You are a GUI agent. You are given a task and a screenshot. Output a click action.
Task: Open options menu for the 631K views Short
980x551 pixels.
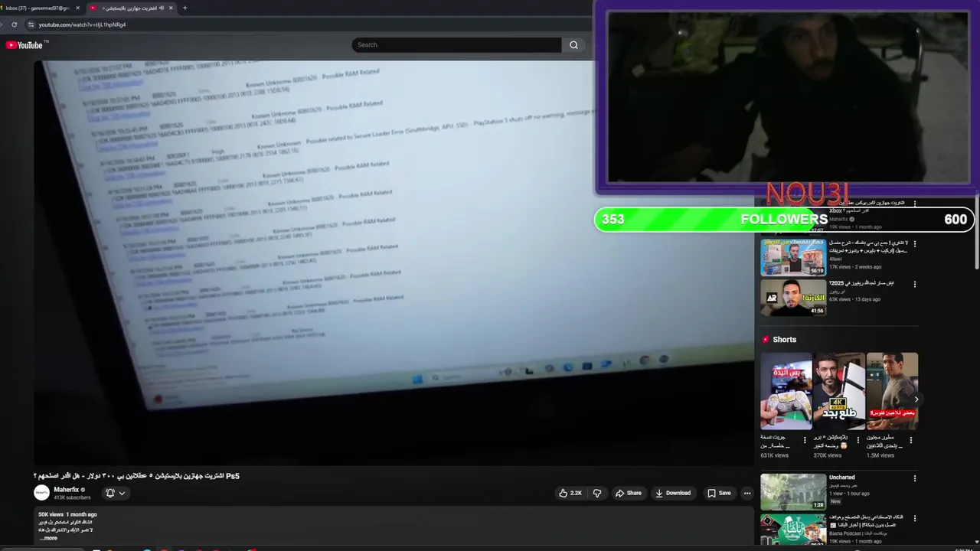805,440
